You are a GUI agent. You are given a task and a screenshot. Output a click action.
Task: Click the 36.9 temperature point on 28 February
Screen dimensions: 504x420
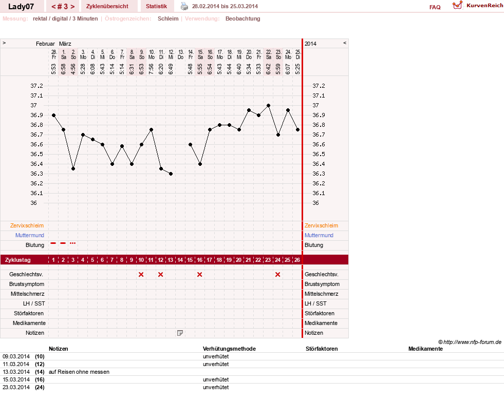[x=53, y=115]
